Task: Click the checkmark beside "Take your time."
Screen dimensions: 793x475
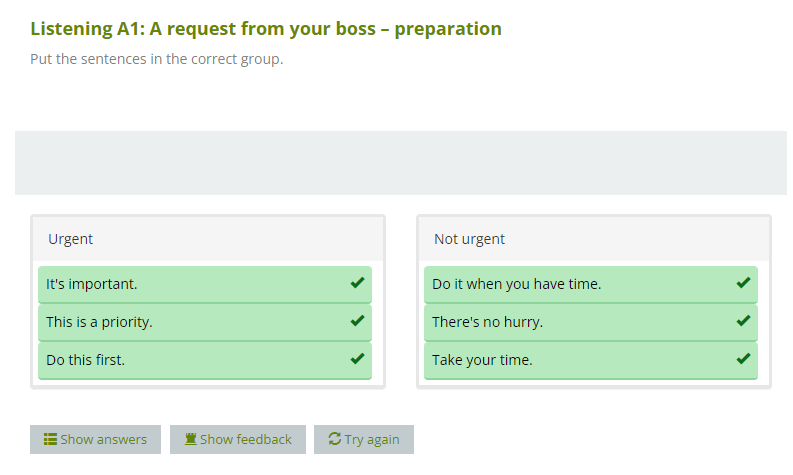Action: coord(743,359)
